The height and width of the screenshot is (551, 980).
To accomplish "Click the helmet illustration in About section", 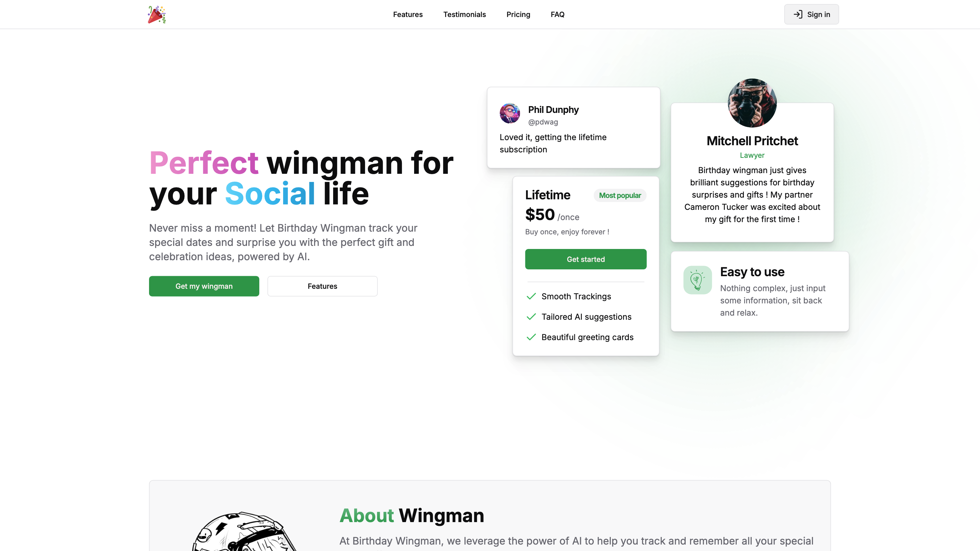I will pyautogui.click(x=244, y=531).
